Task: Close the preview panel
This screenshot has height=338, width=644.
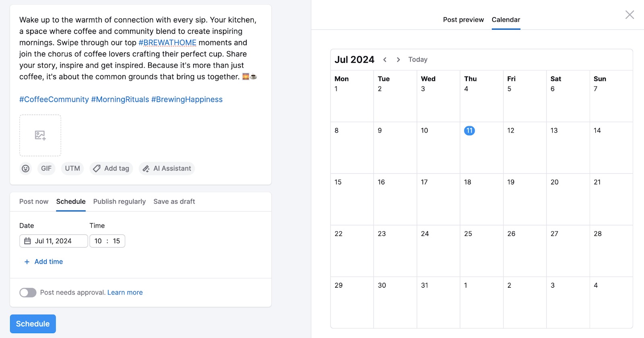Action: click(630, 15)
